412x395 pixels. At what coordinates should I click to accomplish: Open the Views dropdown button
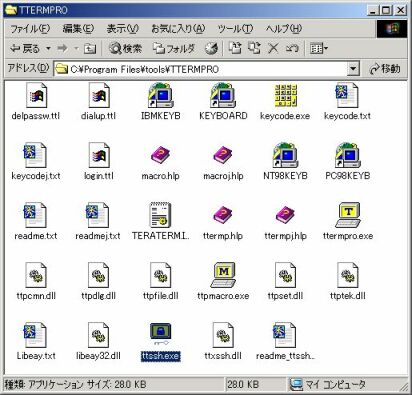point(319,49)
